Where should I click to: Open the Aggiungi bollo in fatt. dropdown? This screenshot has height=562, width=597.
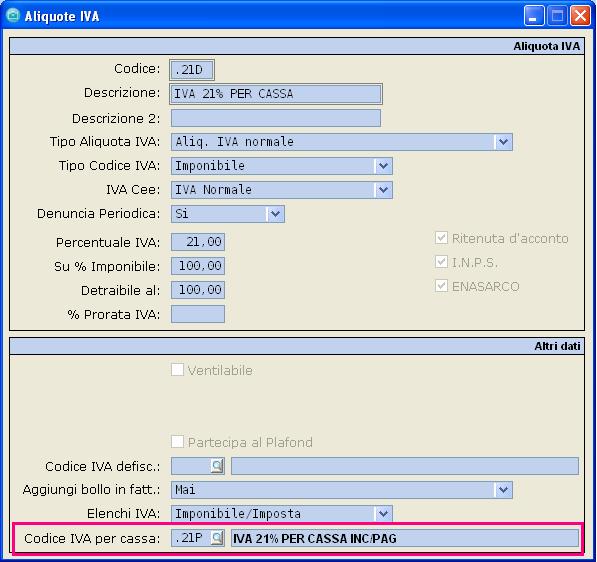pos(503,490)
